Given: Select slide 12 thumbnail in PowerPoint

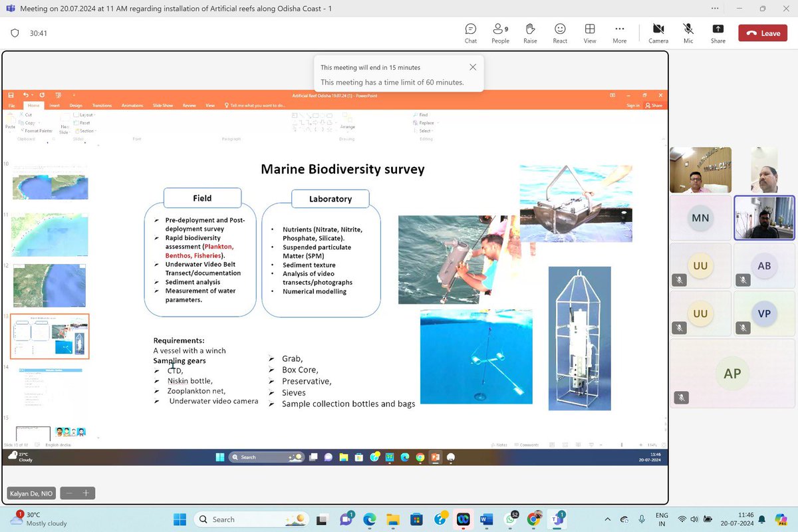Looking at the screenshot, I should [50, 285].
